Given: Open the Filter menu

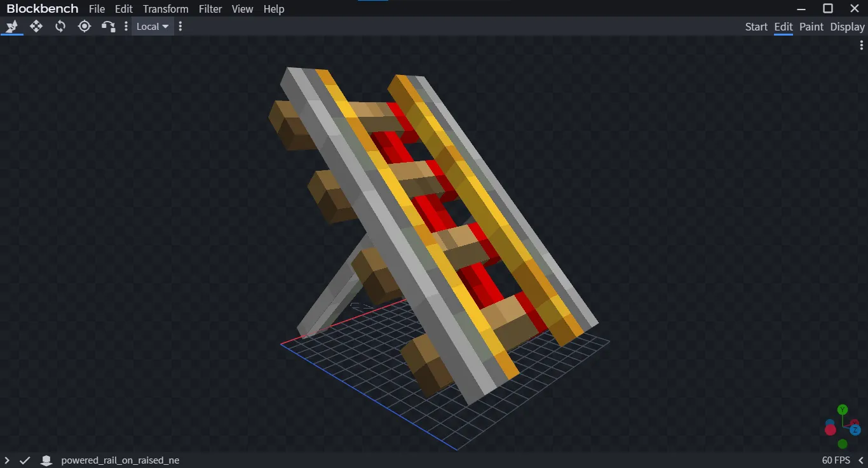Looking at the screenshot, I should coord(210,9).
